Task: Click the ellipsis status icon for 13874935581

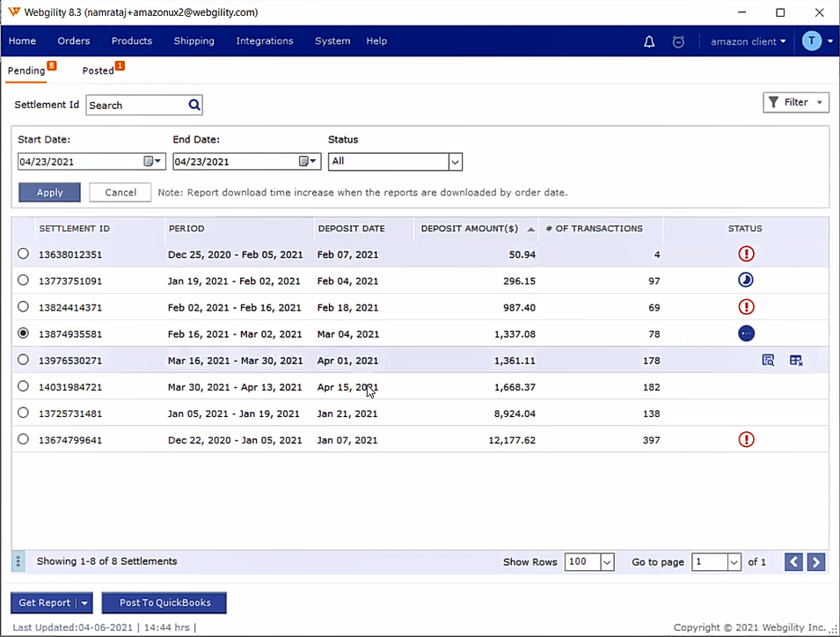Action: [746, 333]
